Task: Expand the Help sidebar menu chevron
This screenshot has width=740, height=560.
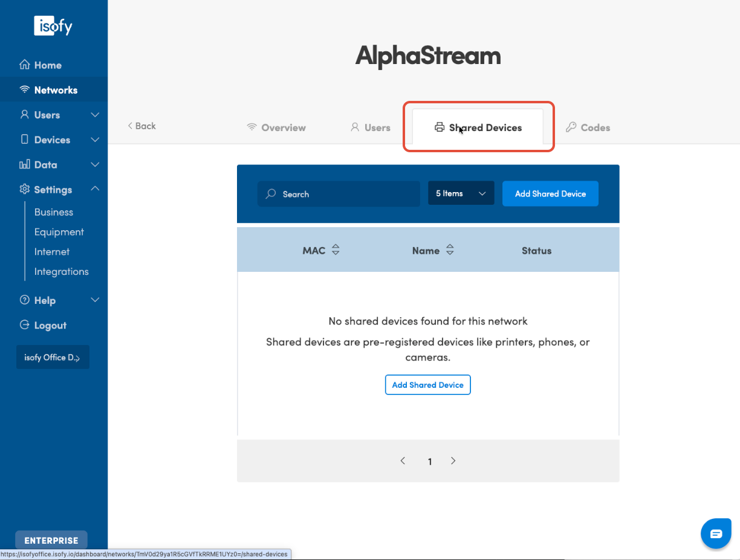Action: [95, 300]
